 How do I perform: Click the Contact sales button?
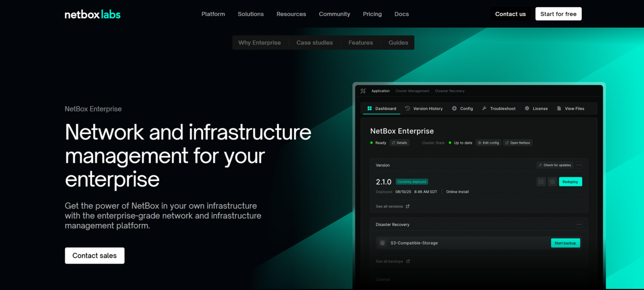[94, 256]
